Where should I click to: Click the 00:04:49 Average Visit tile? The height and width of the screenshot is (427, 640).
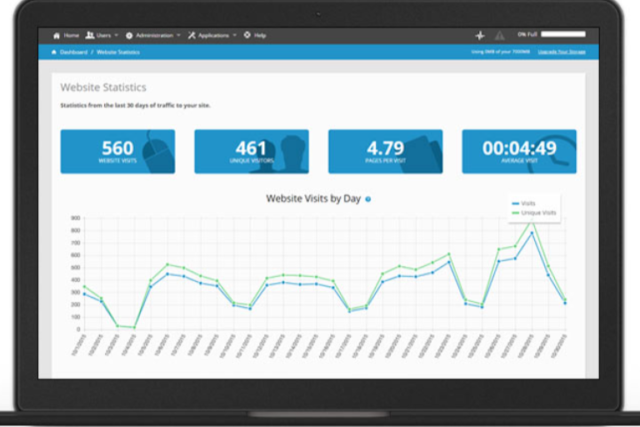click(x=519, y=151)
